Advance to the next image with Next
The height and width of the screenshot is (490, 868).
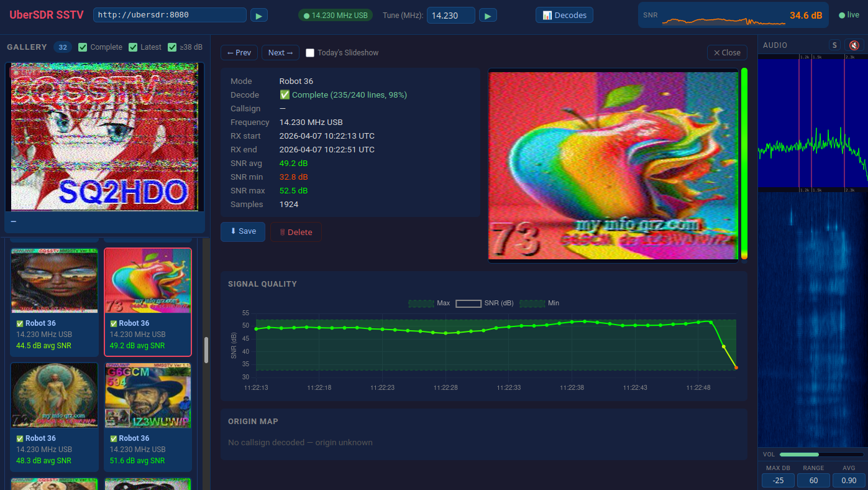coord(280,53)
